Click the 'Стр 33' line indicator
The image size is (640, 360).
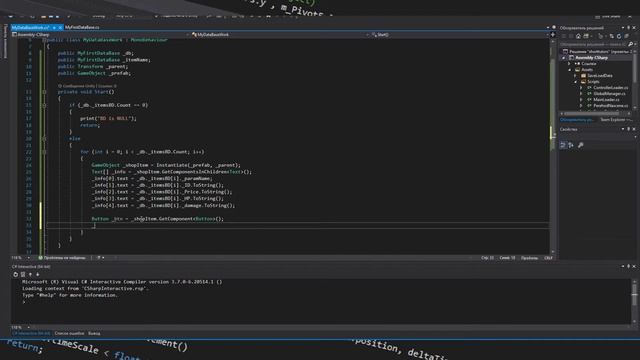click(487, 258)
